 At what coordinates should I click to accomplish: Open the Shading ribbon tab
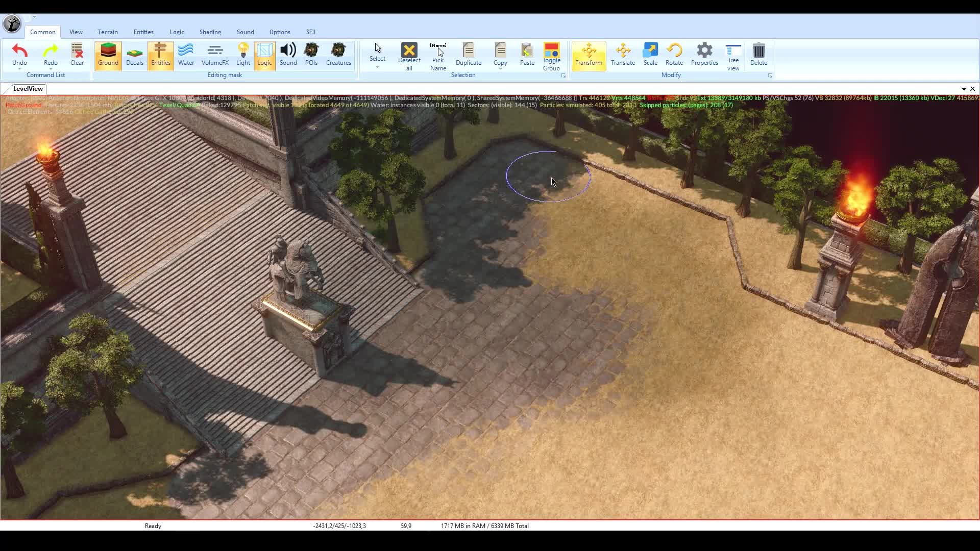210,32
